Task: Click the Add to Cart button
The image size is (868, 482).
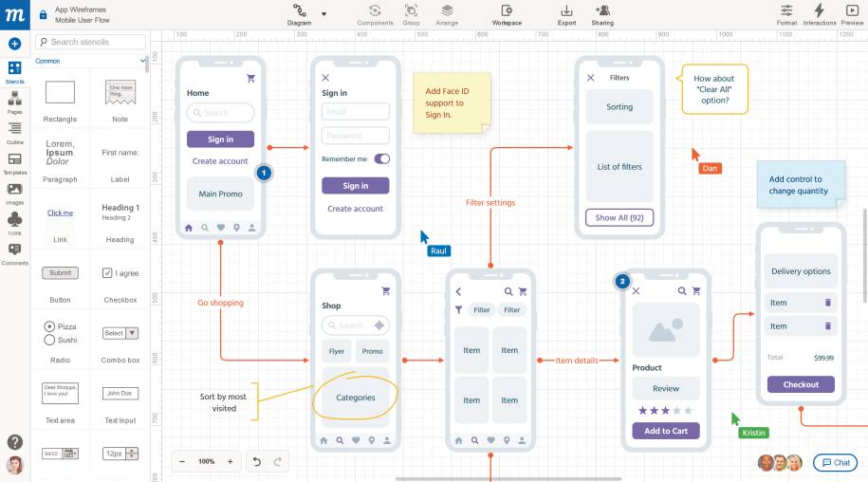Action: coord(666,431)
